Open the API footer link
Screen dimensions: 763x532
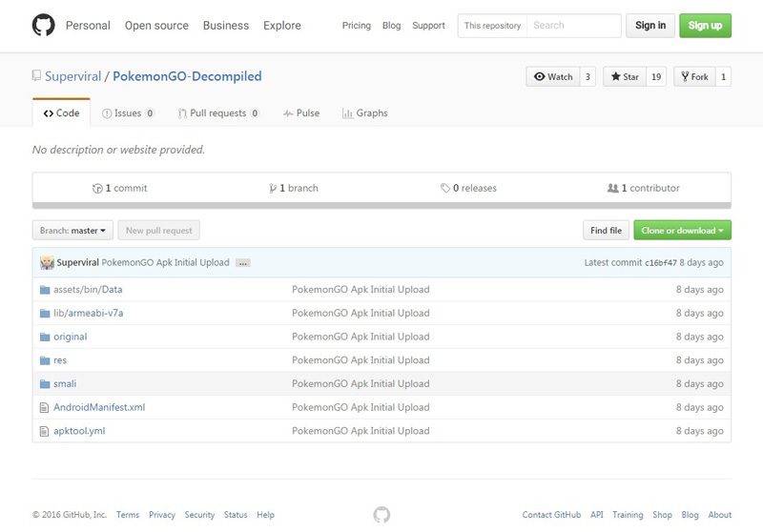[x=597, y=515]
